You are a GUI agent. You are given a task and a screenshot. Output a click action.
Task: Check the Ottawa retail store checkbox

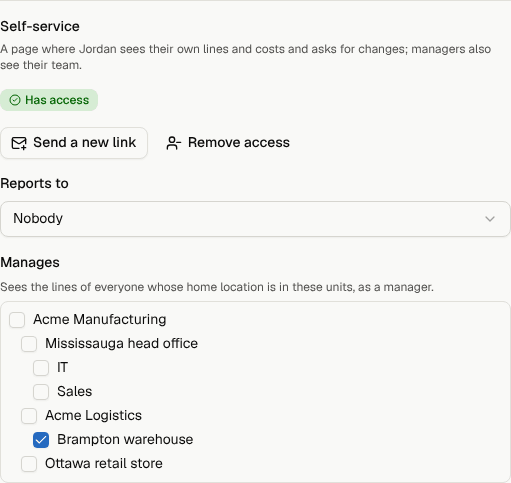(x=29, y=464)
